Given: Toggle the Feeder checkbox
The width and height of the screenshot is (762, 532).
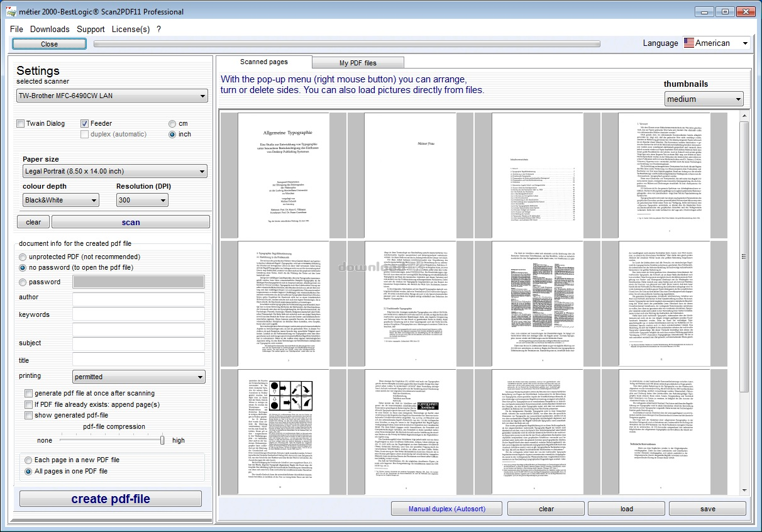Looking at the screenshot, I should point(85,124).
